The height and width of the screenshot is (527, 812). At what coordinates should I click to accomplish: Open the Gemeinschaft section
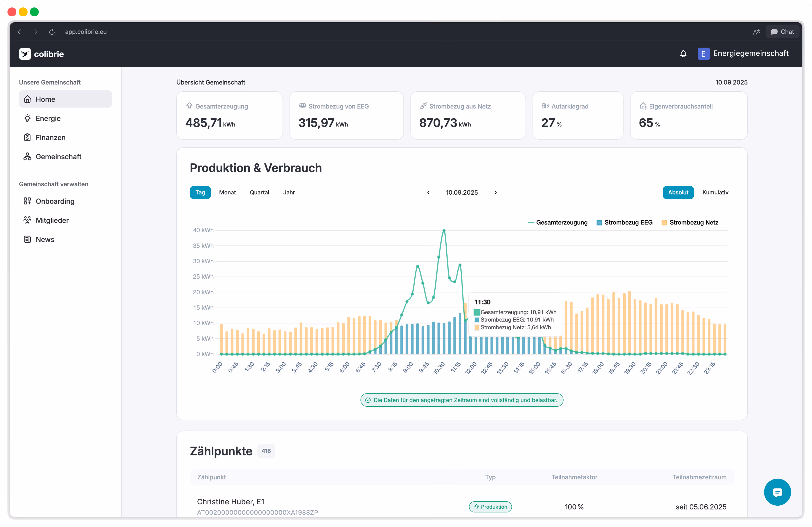(58, 156)
